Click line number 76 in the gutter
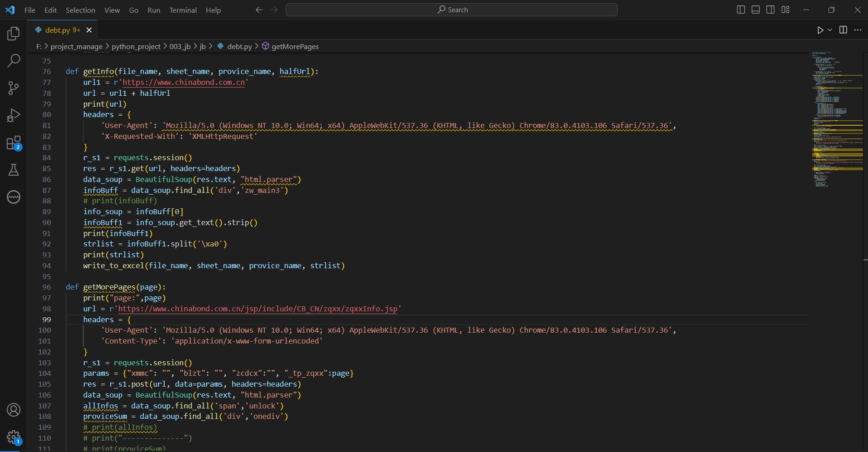 (47, 72)
